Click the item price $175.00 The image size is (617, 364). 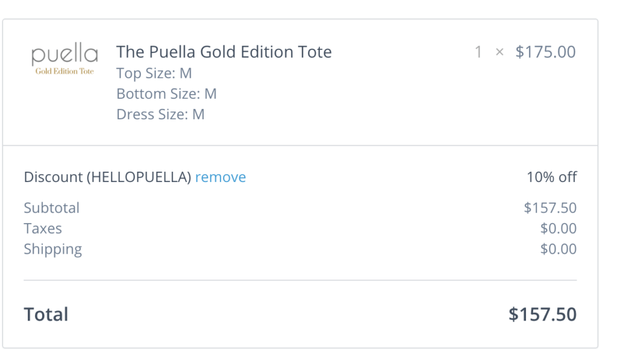[546, 52]
